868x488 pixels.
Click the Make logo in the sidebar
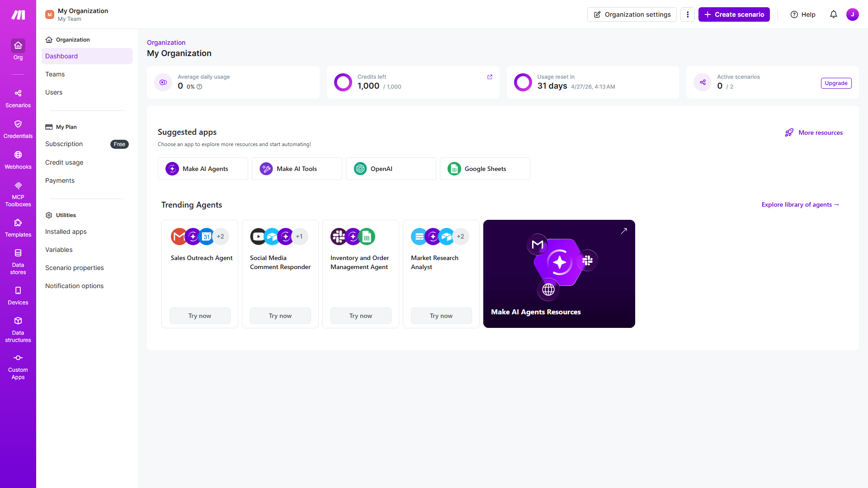tap(18, 15)
